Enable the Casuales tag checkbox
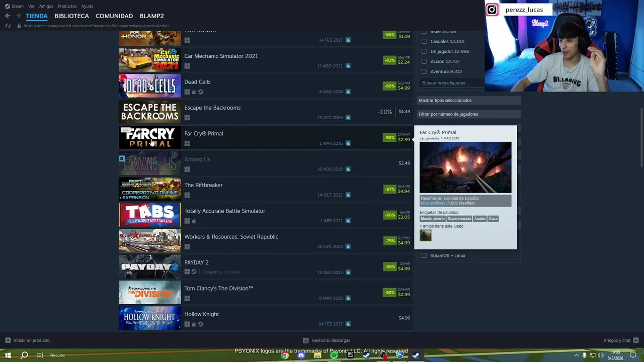 [424, 41]
